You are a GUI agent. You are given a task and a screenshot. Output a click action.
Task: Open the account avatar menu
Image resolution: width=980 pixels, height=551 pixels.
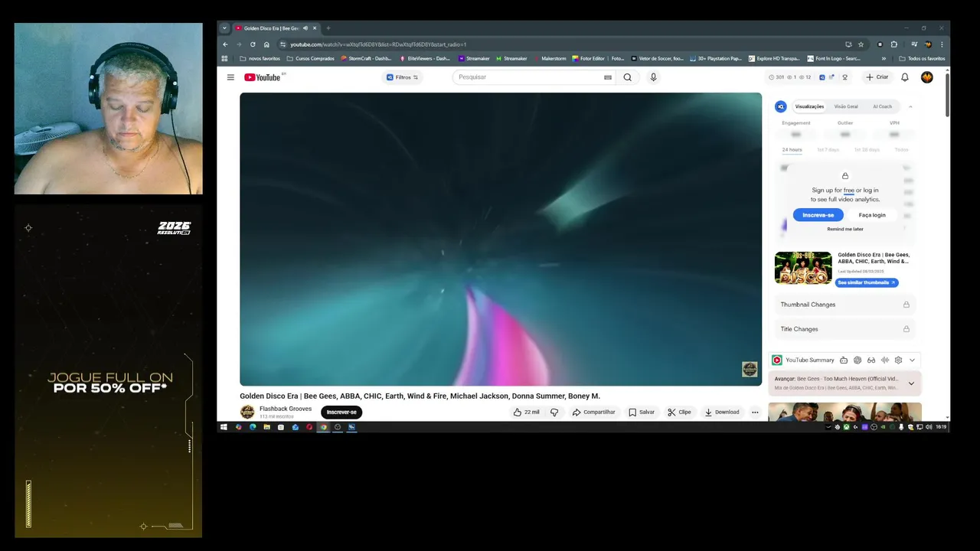click(927, 77)
